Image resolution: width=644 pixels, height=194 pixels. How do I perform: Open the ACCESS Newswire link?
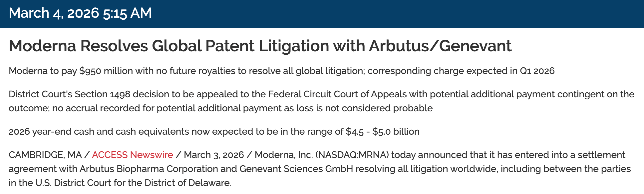(x=132, y=155)
